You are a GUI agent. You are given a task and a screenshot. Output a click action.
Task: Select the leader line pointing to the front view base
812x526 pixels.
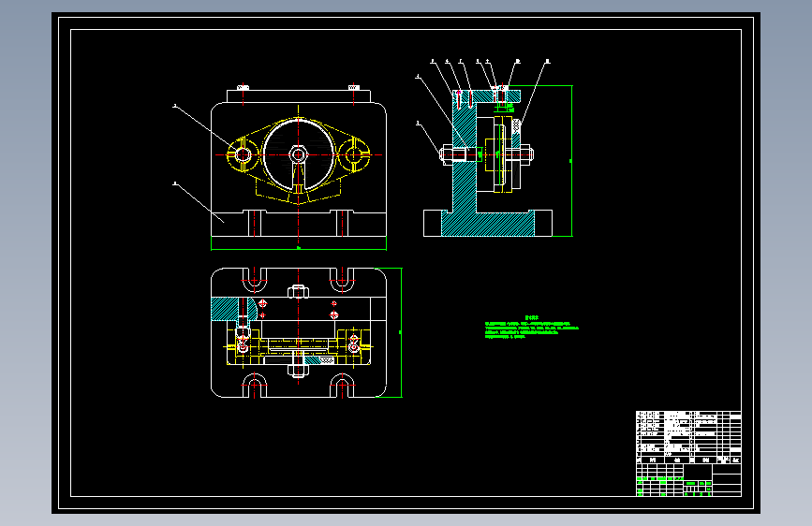pyautogui.click(x=199, y=202)
